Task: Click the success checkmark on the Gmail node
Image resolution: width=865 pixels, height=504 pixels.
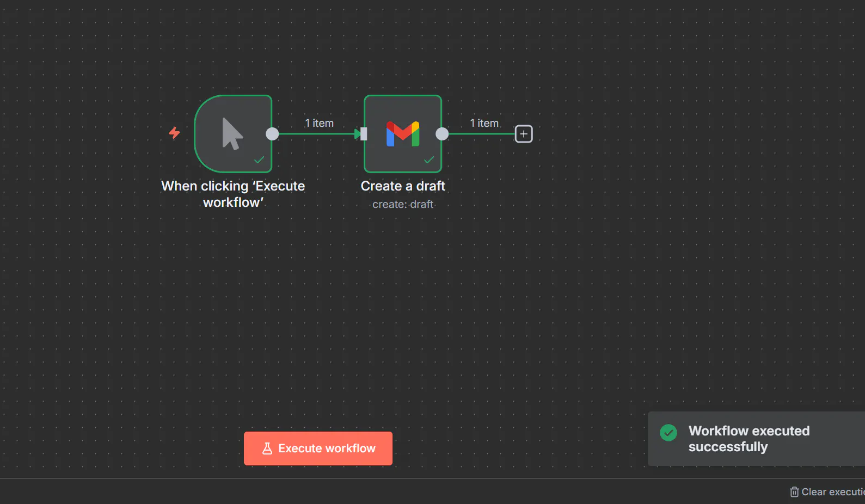Action: point(429,160)
